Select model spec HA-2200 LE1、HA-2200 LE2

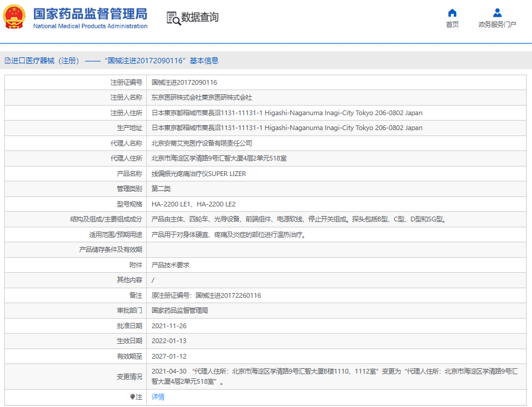pyautogui.click(x=193, y=204)
